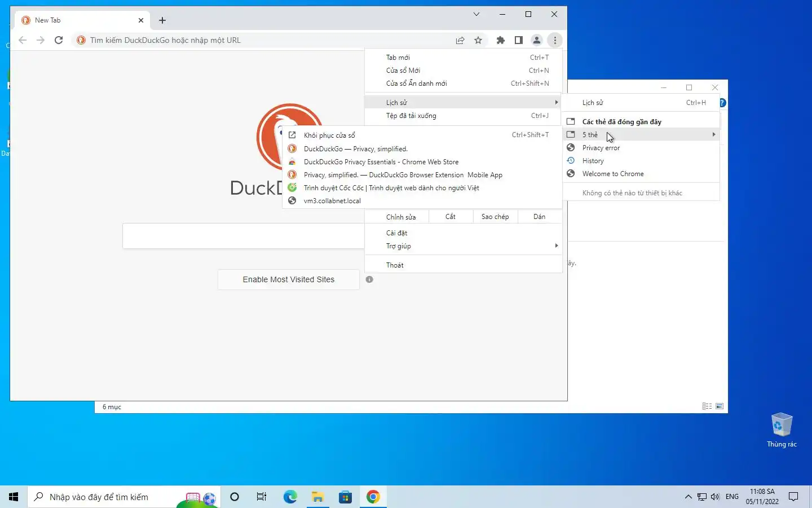Screen dimensions: 812x508
Task: Open Cửa sổ Ẩn danh mới
Action: pyautogui.click(x=464, y=83)
